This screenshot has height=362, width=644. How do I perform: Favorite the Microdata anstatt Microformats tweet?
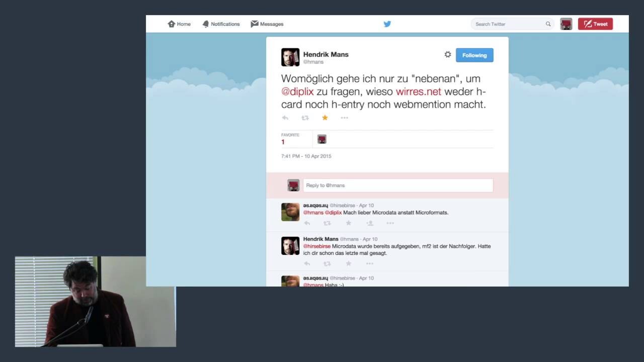(348, 223)
